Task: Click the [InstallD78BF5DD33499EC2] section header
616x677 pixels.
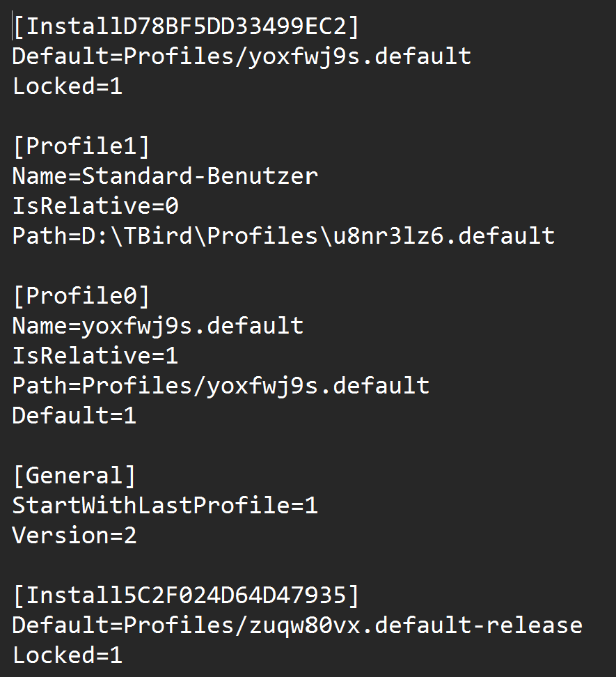Action: click(186, 26)
